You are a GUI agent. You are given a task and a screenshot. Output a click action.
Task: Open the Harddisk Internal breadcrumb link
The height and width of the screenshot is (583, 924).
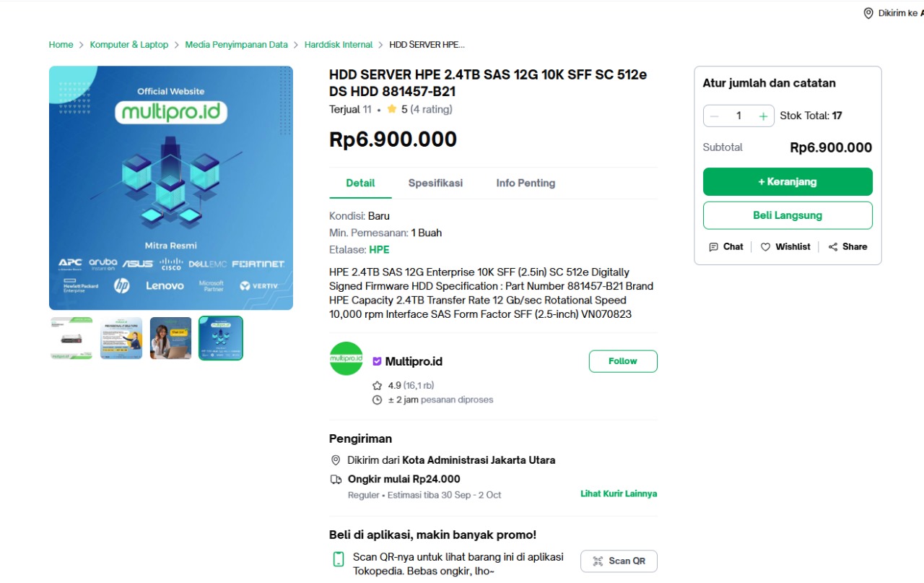(x=339, y=45)
